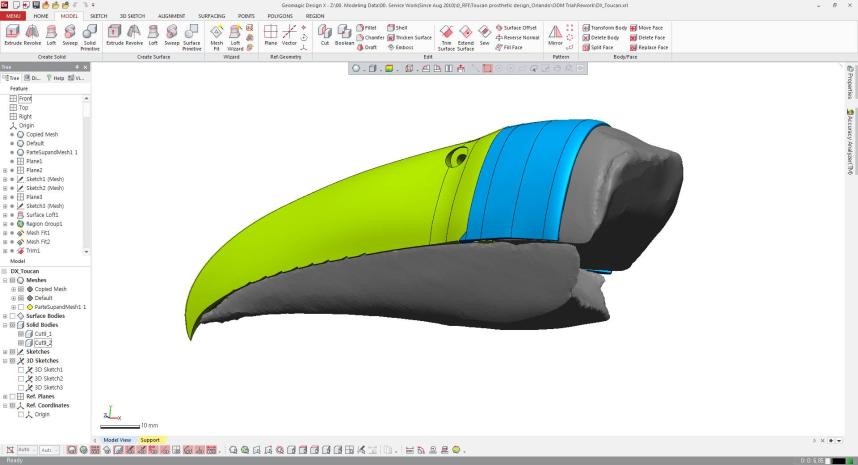Image resolution: width=858 pixels, height=465 pixels.
Task: Click the Delete Body button
Action: [604, 37]
